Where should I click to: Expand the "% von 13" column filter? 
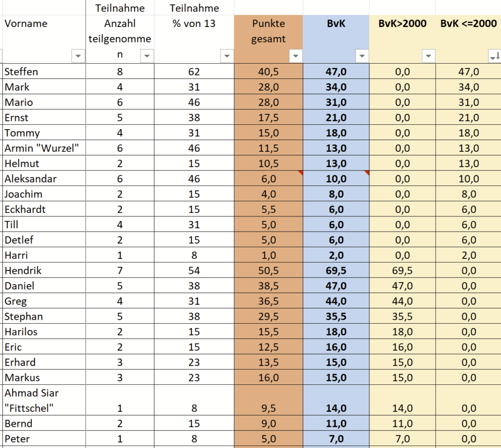pos(227,56)
